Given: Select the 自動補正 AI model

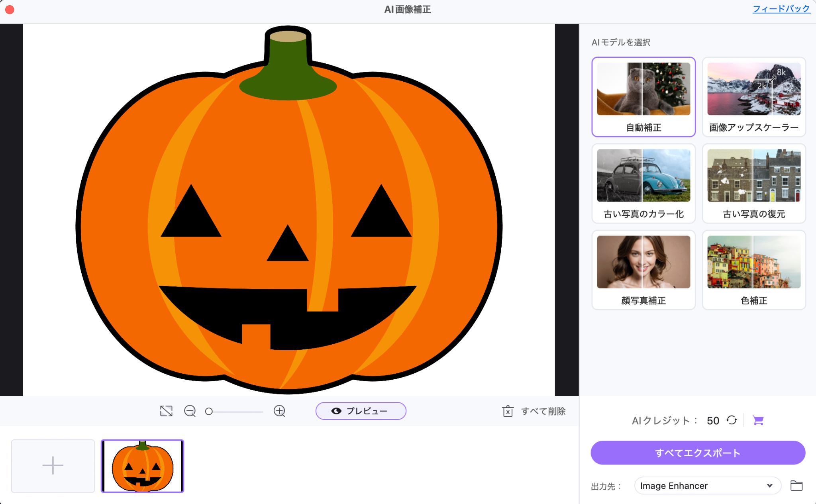Looking at the screenshot, I should 643,96.
